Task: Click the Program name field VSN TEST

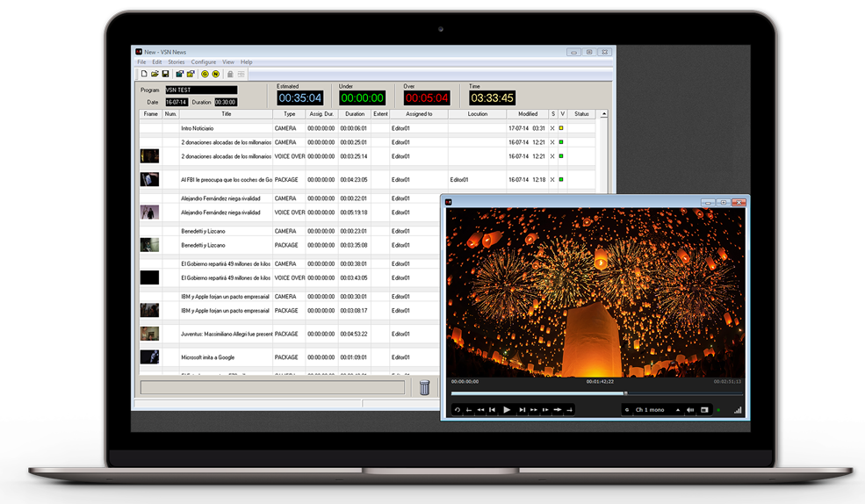Action: pyautogui.click(x=201, y=90)
